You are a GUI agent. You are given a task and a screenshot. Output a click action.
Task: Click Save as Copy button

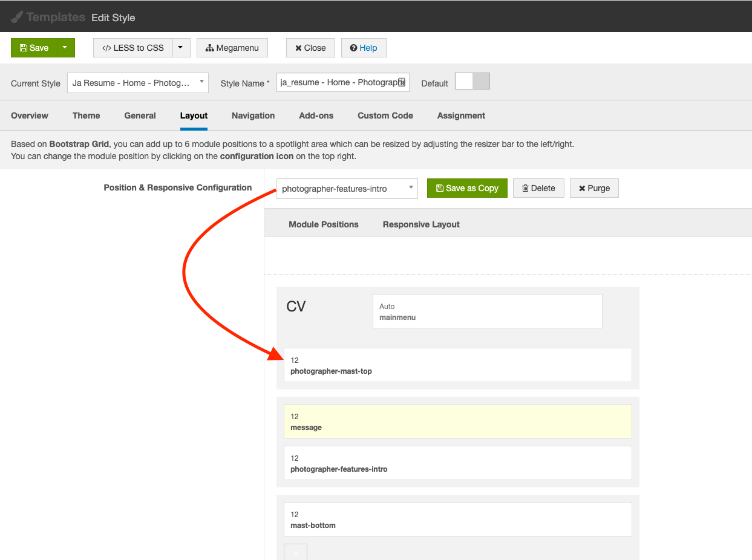[x=466, y=188]
